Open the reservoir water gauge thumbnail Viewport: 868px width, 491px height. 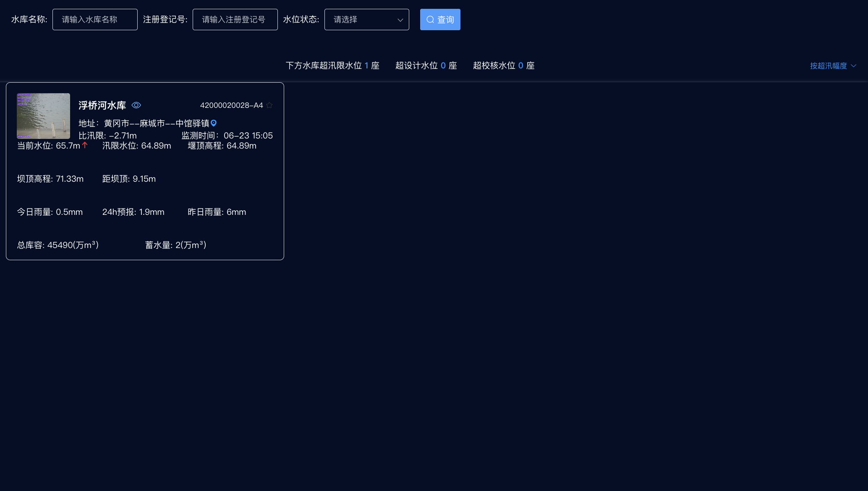click(x=43, y=116)
